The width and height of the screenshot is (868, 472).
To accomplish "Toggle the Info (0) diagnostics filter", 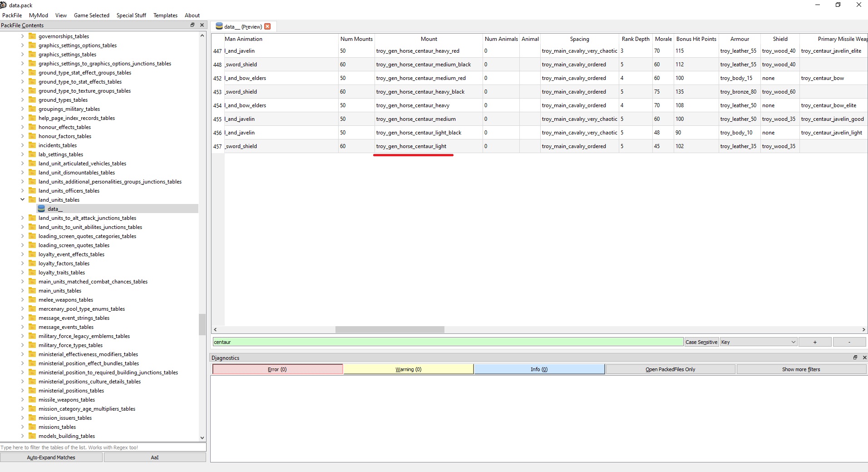I will point(539,369).
